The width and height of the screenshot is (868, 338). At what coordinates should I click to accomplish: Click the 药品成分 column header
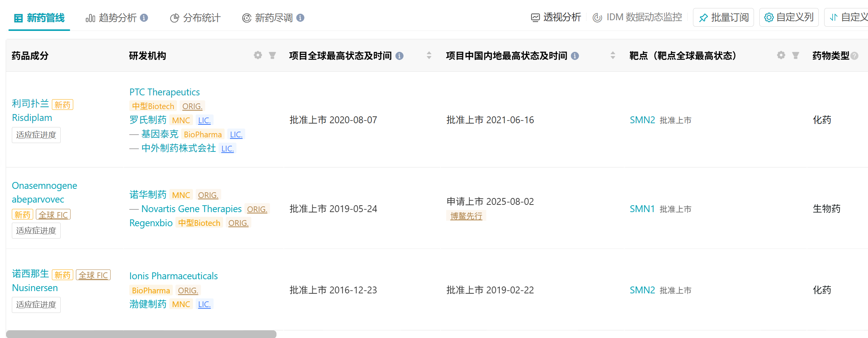30,56
